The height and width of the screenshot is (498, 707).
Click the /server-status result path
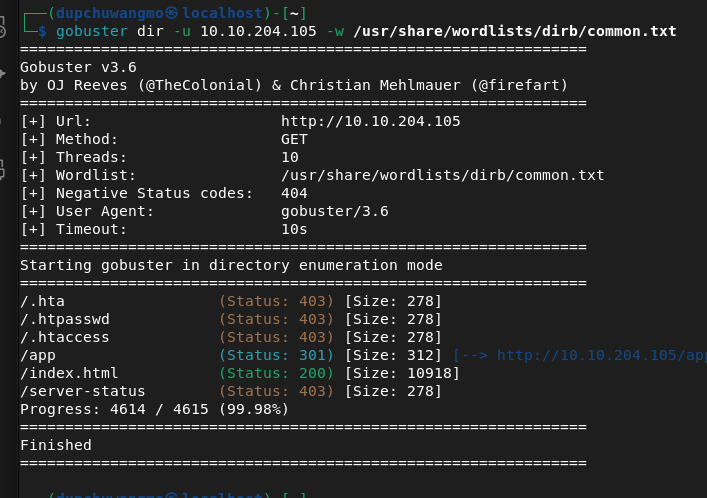click(83, 392)
